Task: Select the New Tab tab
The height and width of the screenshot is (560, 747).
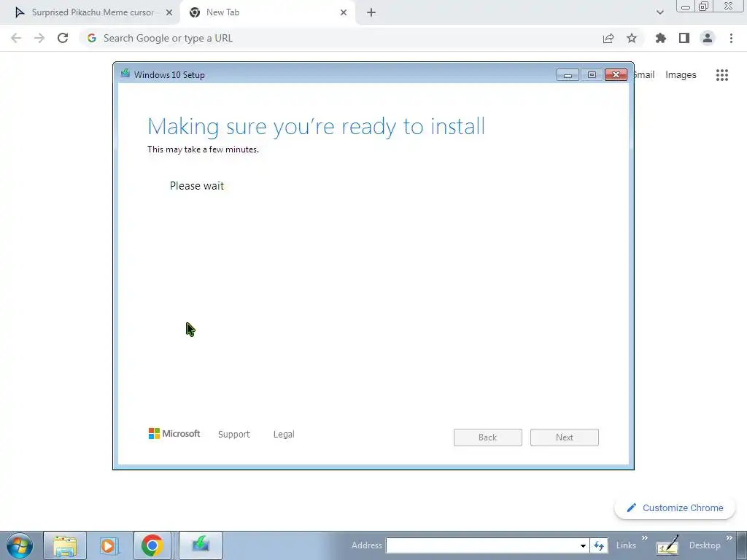Action: coord(267,12)
